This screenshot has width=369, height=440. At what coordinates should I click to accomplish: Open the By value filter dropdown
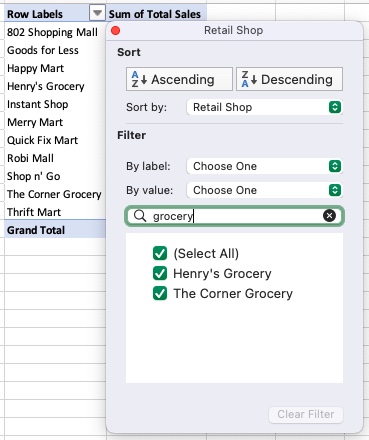[264, 190]
